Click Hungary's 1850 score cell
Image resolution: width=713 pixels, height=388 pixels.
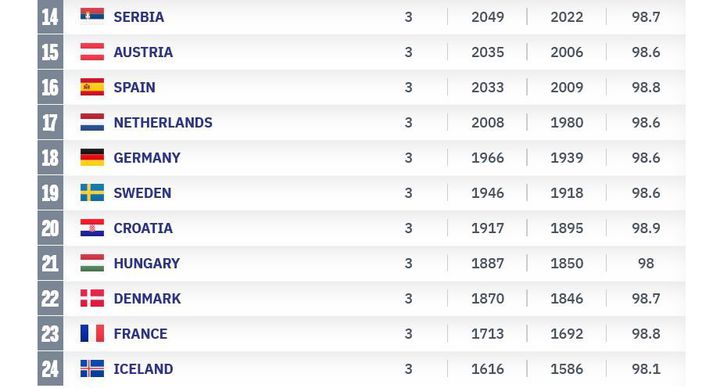(x=567, y=263)
